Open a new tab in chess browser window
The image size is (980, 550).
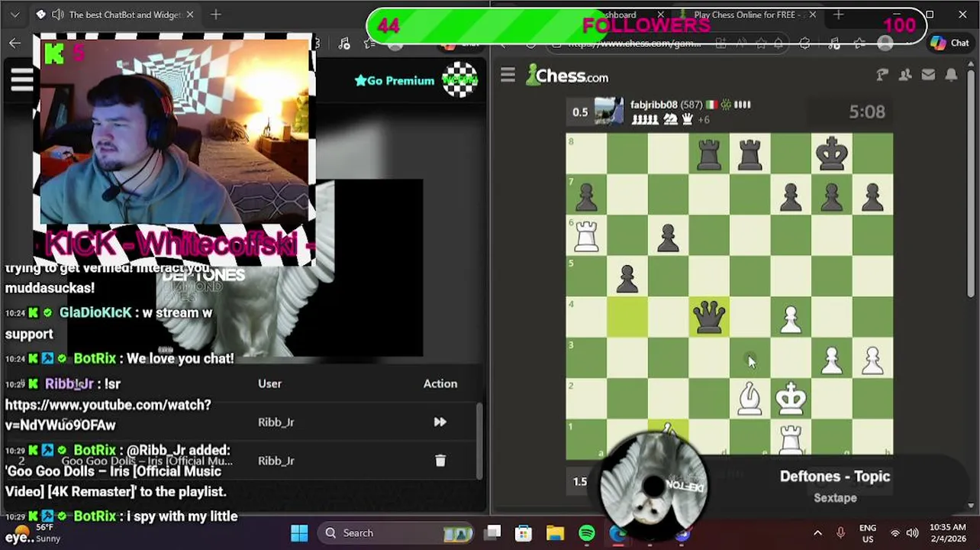click(838, 15)
